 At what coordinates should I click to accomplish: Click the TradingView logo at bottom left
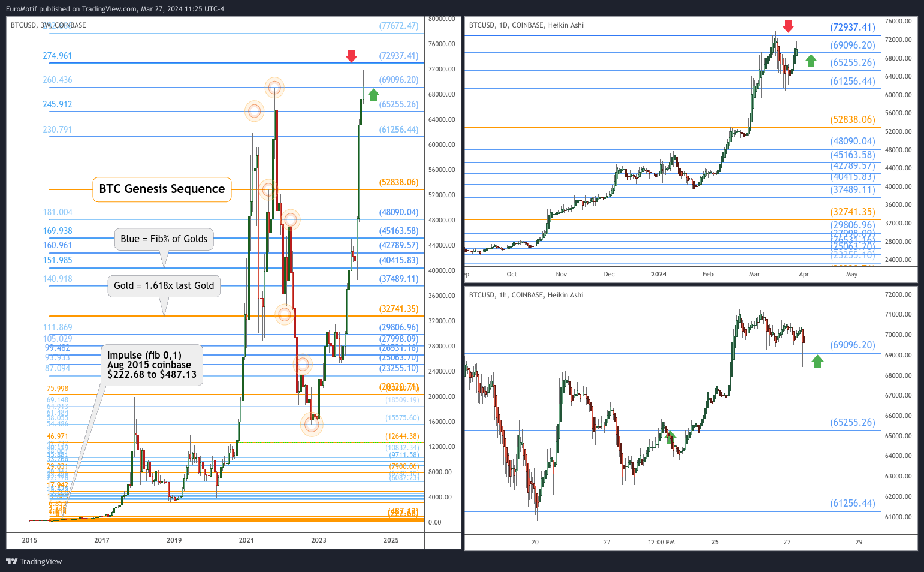(34, 561)
